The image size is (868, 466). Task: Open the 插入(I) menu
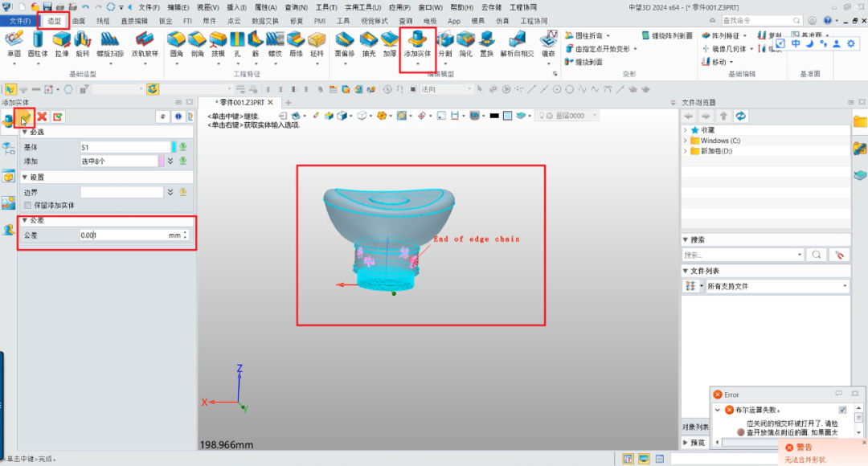tap(237, 7)
